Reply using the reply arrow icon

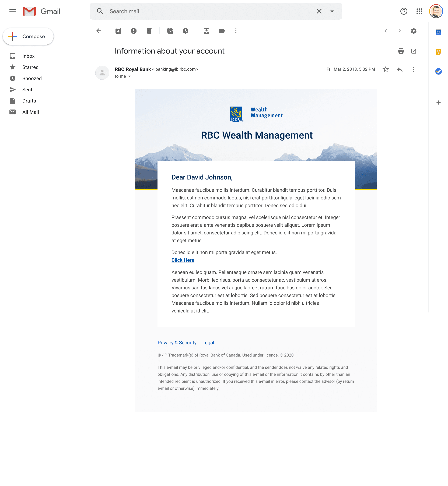(x=400, y=69)
